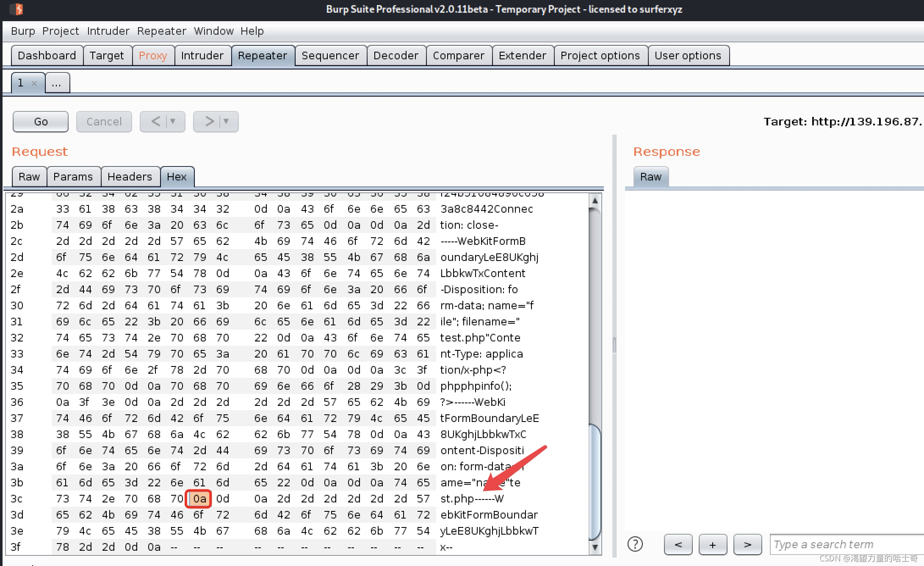Select the Repeater tool tab

[263, 55]
